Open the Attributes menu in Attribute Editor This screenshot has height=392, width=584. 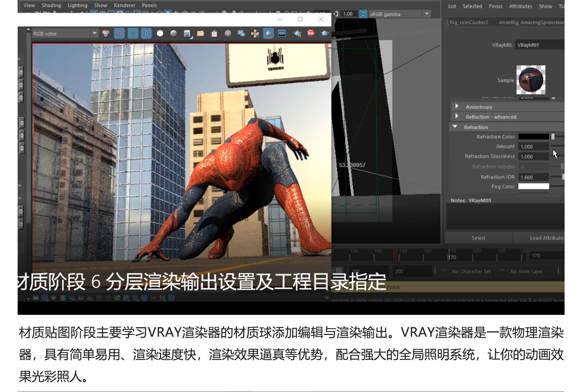pyautogui.click(x=521, y=6)
